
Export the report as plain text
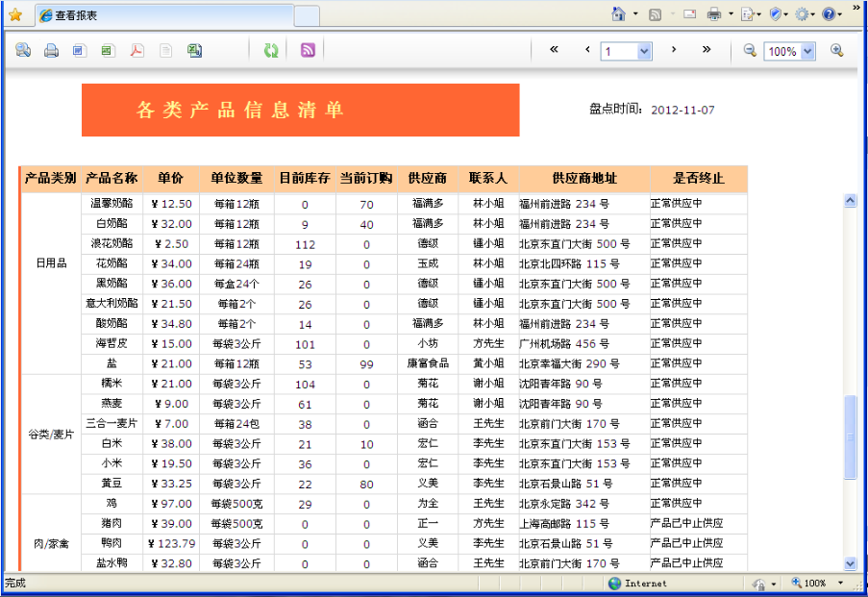165,51
